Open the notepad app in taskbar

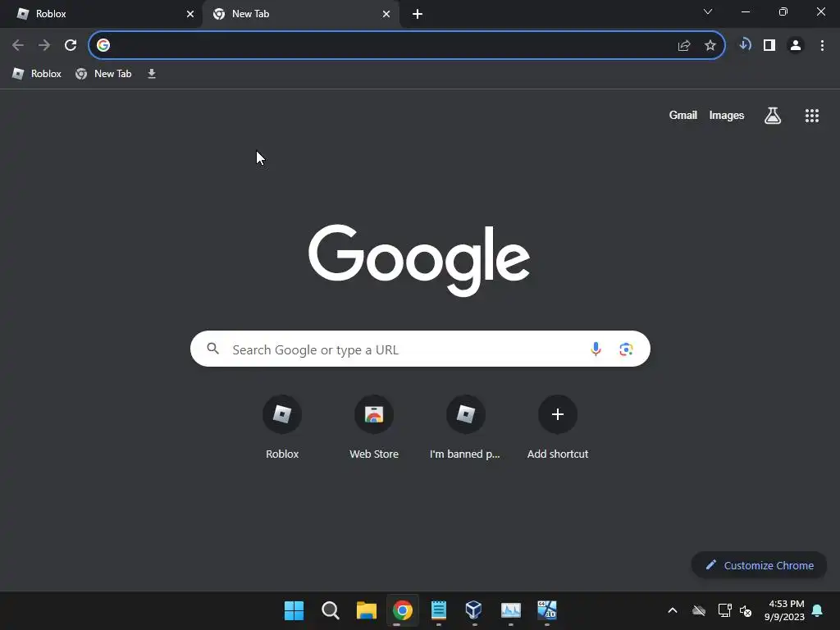(x=438, y=610)
